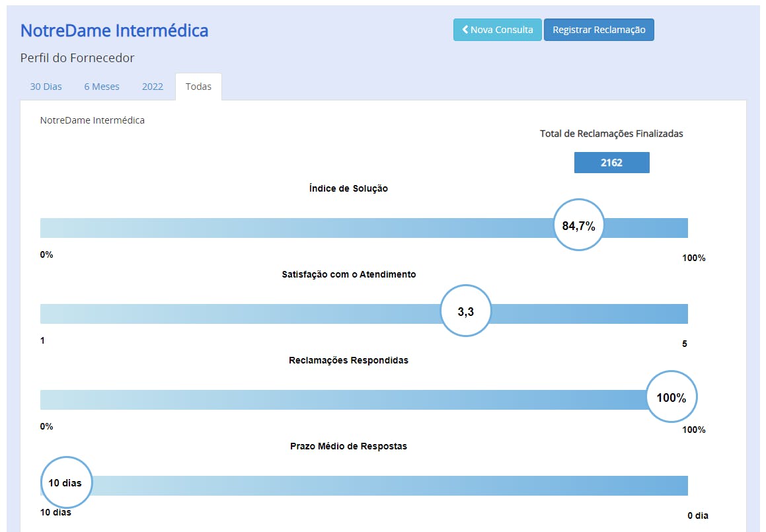Click the 2162 total complaints badge
This screenshot has width=766, height=532.
[611, 163]
